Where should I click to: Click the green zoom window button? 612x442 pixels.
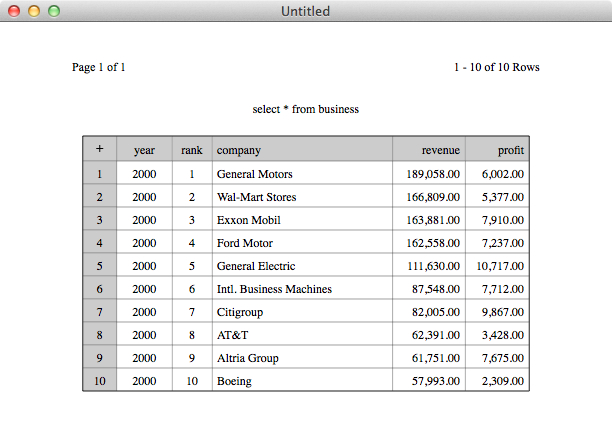point(54,11)
